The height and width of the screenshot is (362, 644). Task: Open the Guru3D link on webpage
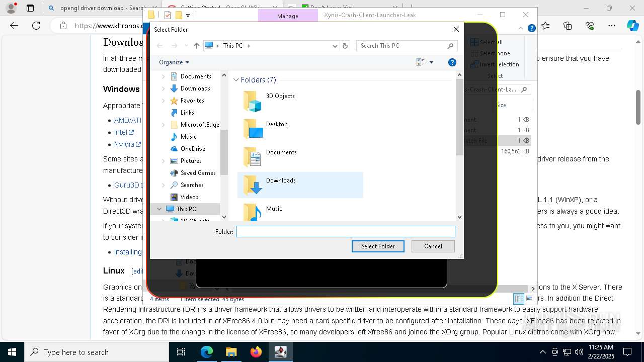tap(129, 185)
